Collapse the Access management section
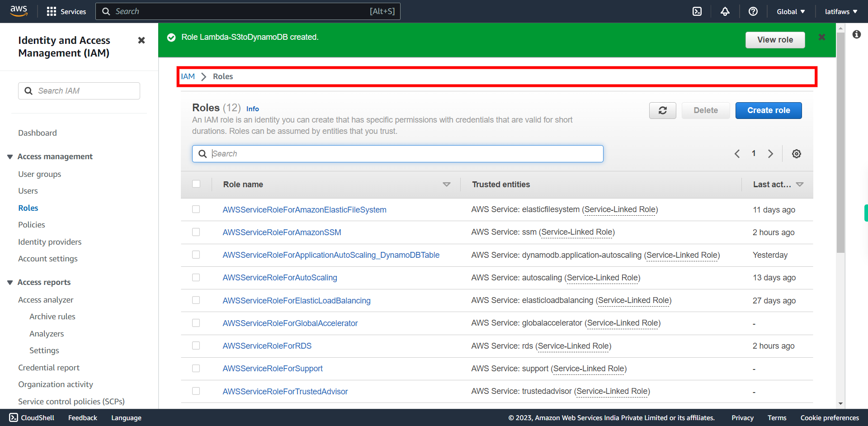868x426 pixels. 10,156
